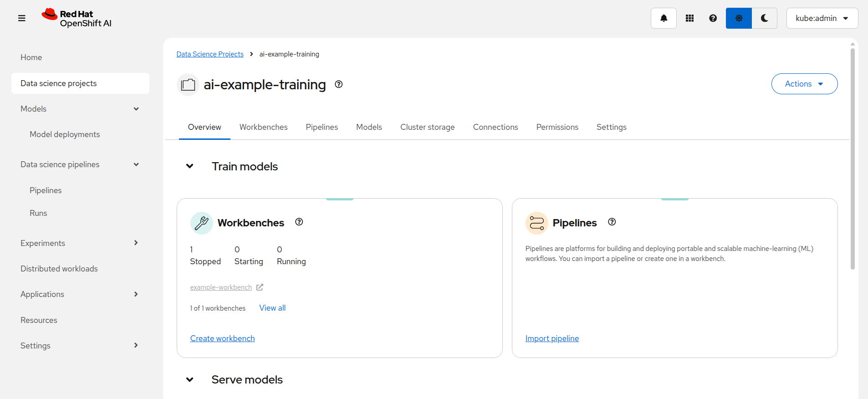
Task: Click Data Science Projects breadcrumb link
Action: click(210, 54)
